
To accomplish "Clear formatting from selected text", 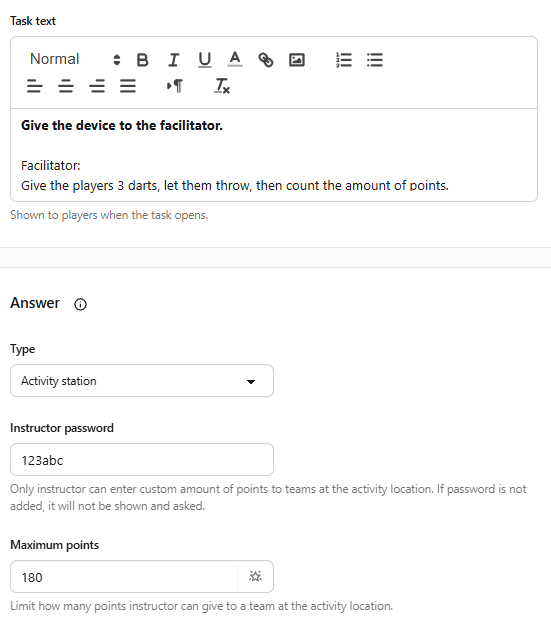I will (x=222, y=86).
